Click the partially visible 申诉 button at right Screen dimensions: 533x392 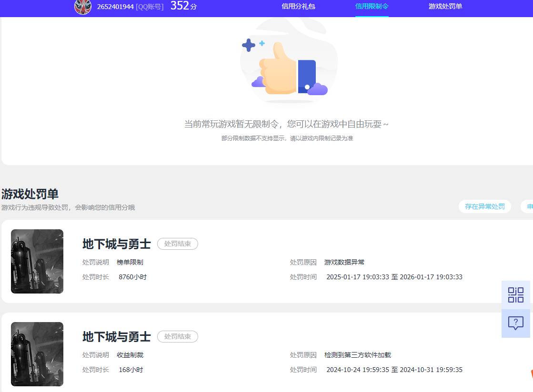click(529, 206)
